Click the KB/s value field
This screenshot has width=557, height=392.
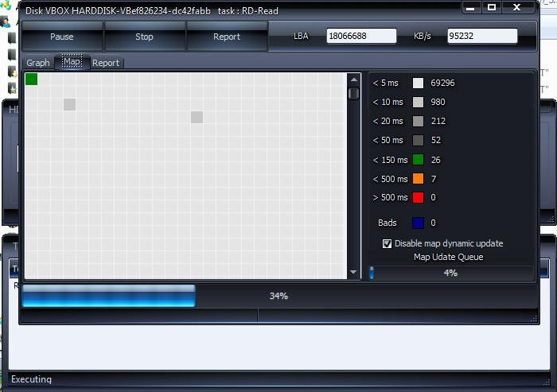[x=482, y=36]
